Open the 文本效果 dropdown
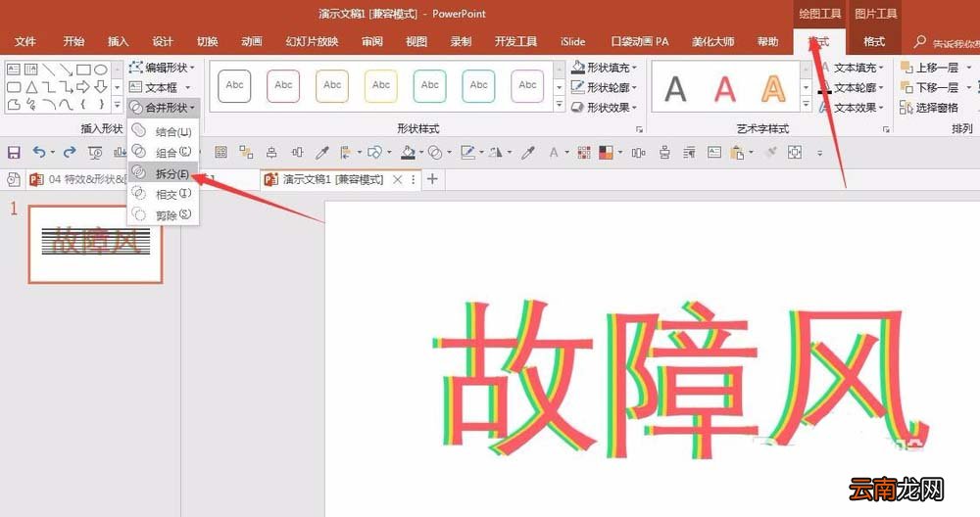 (854, 108)
